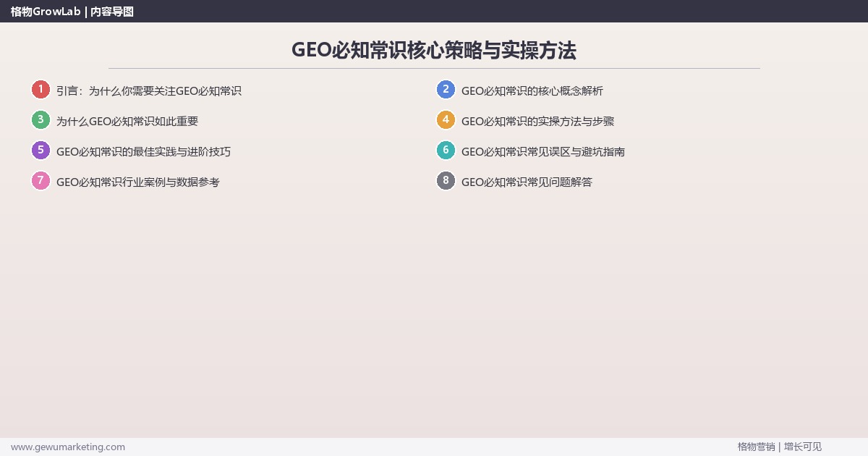
Task: Click the blue number 2 circle badge
Action: point(446,90)
